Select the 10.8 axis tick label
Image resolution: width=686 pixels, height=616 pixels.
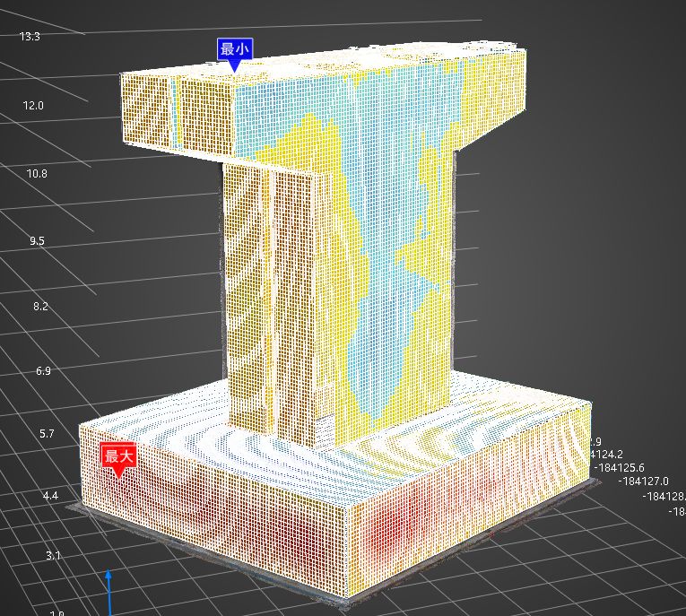[37, 173]
